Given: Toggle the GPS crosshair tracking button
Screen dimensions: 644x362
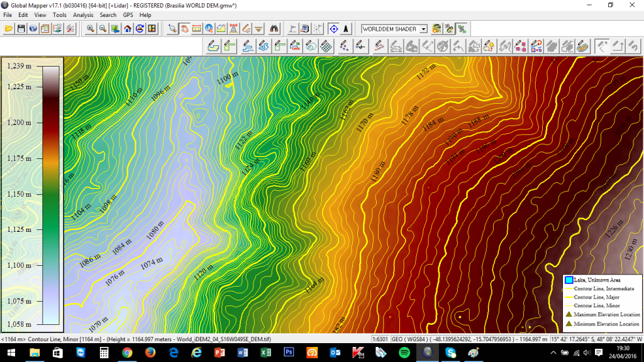Looking at the screenshot, I should coord(333,29).
